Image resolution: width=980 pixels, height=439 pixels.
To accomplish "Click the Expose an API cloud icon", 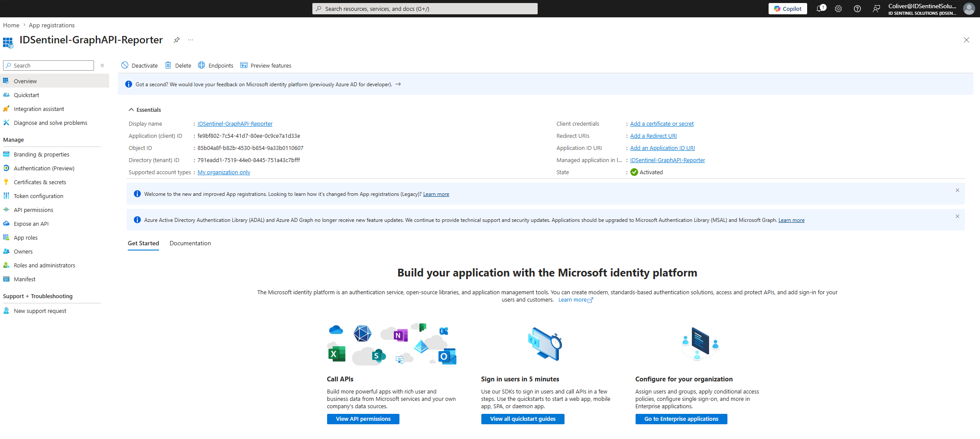I will click(x=6, y=224).
